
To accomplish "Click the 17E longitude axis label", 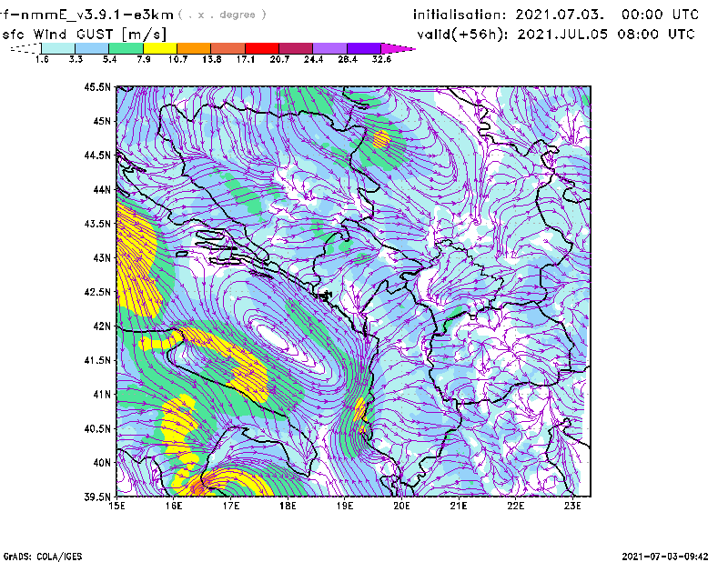I will coord(231,506).
